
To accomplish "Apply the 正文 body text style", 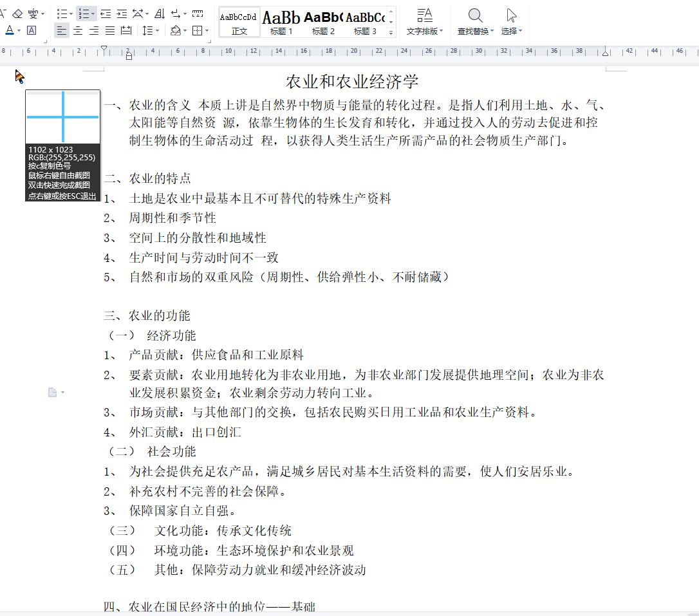I will pyautogui.click(x=238, y=19).
